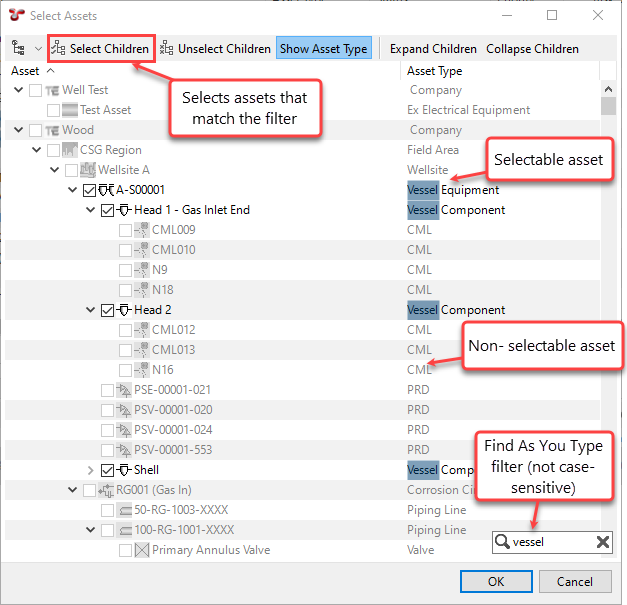Click the tree view icon in toolbar
The width and height of the screenshot is (627, 605).
[x=19, y=48]
